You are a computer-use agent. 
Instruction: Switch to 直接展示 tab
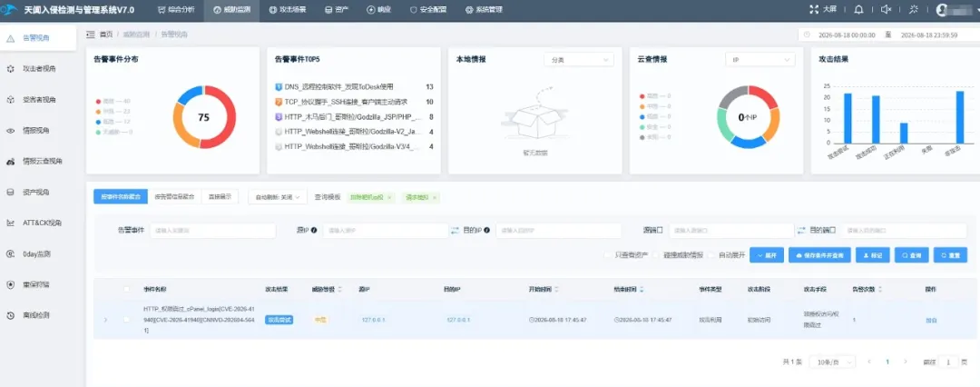click(x=220, y=196)
